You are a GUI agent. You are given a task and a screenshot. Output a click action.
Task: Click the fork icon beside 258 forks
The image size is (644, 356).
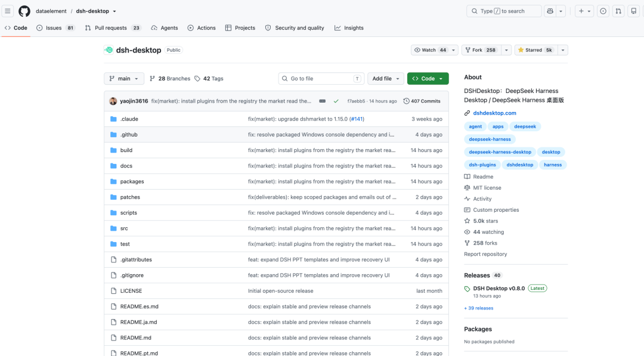point(467,243)
